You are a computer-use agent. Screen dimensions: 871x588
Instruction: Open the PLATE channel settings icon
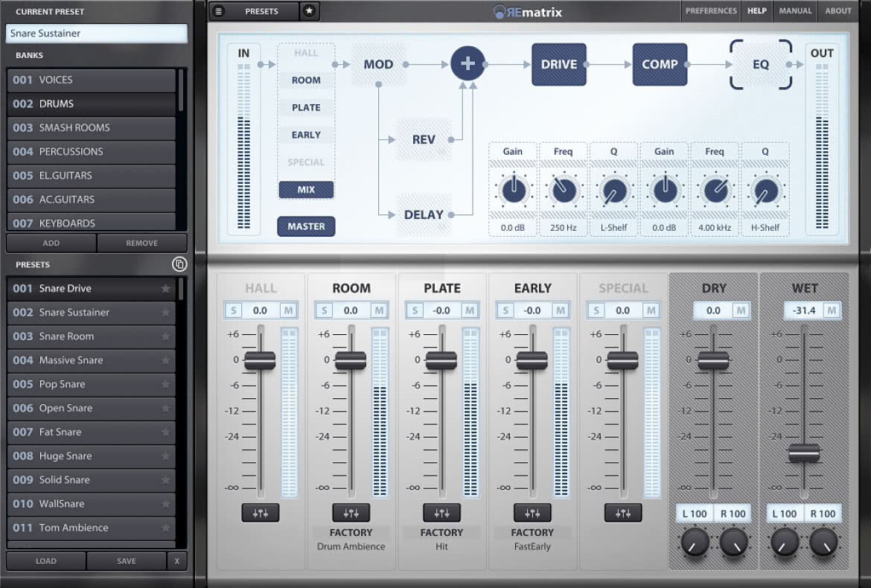(441, 513)
